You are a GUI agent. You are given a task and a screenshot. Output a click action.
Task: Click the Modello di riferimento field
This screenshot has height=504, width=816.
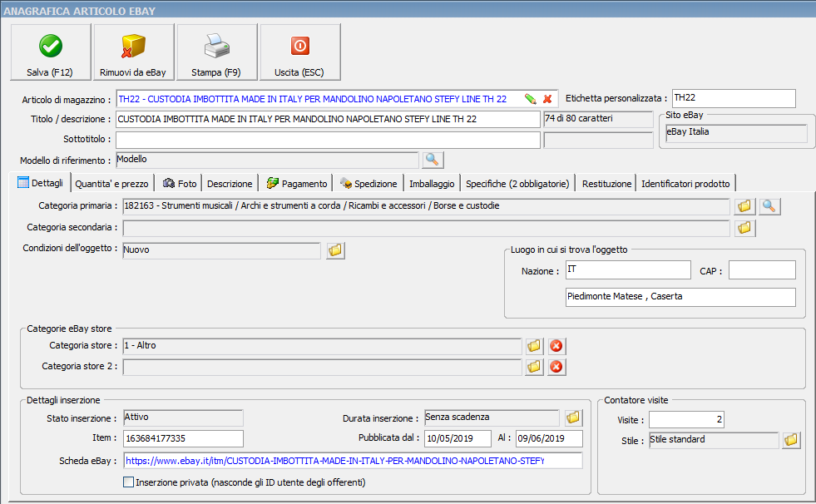pyautogui.click(x=267, y=160)
